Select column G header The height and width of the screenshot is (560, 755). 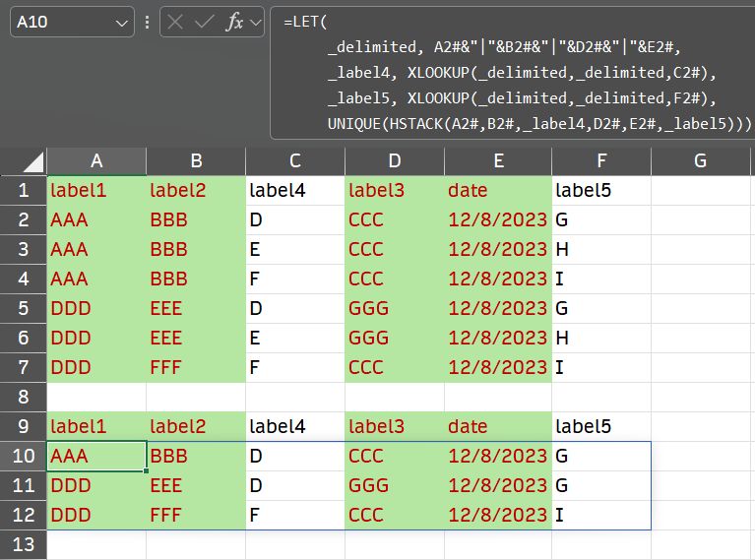click(x=701, y=160)
